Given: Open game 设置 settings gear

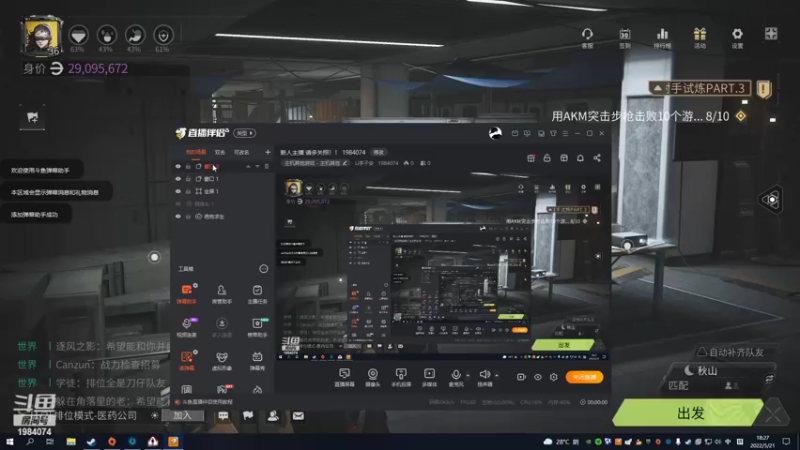Looking at the screenshot, I should pos(737,38).
